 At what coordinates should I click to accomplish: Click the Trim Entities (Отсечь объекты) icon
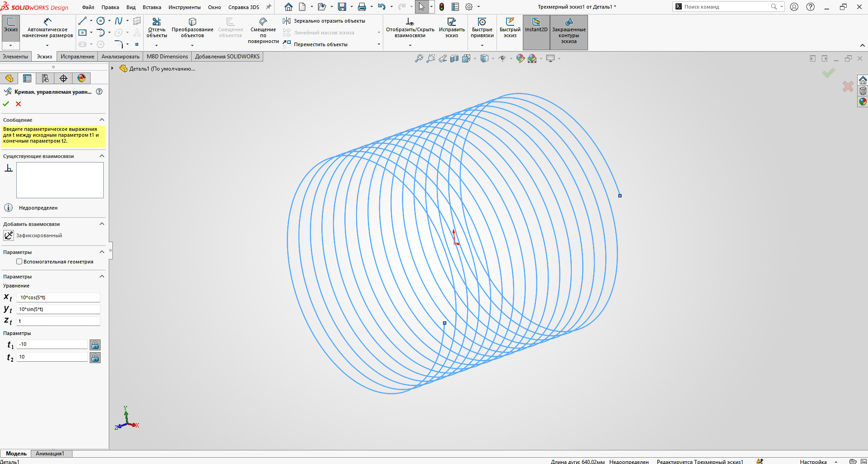(x=157, y=22)
